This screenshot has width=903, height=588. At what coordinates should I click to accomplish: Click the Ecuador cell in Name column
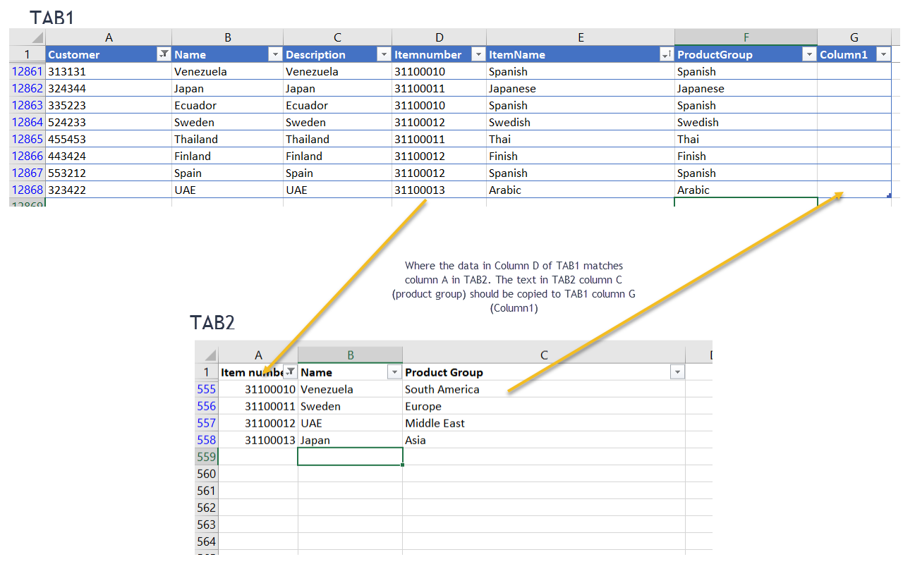(x=227, y=105)
